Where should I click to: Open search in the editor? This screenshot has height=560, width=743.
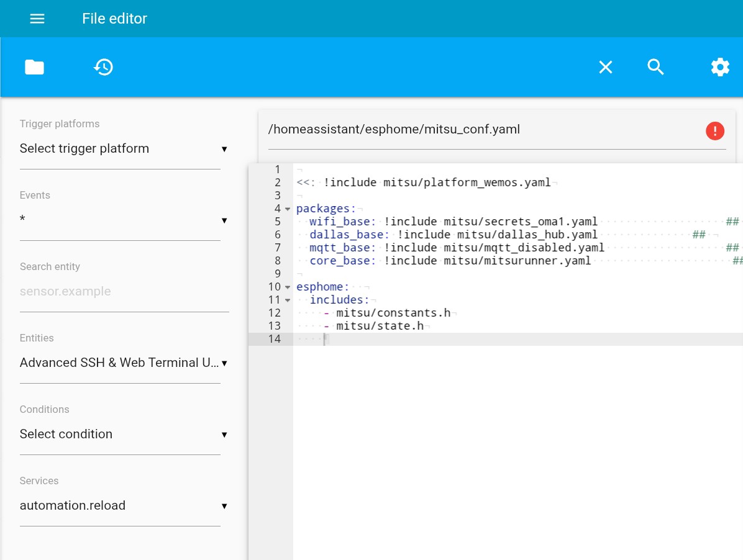pos(656,67)
